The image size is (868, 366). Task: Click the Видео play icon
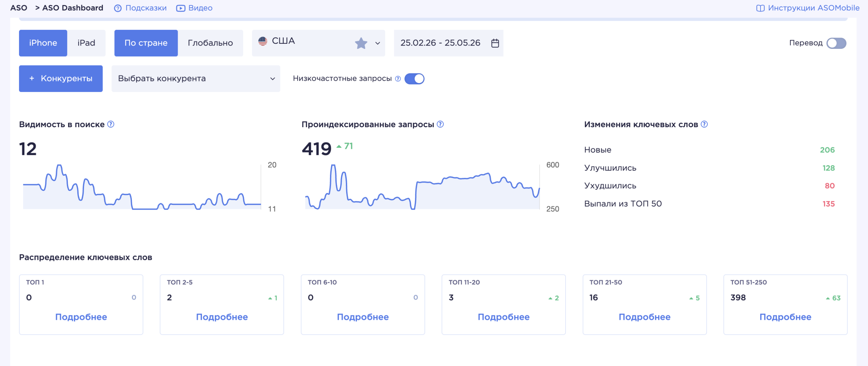coord(181,8)
